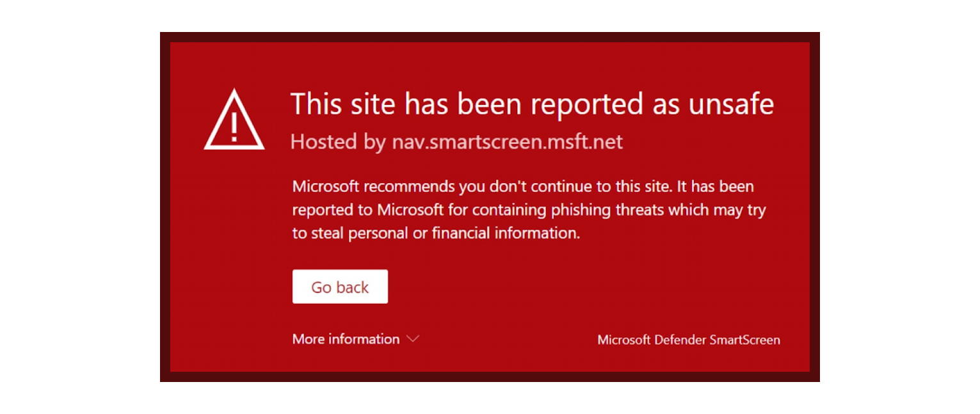Image resolution: width=980 pixels, height=414 pixels.
Task: Click the Microsoft Defender SmartScreen label
Action: [687, 340]
